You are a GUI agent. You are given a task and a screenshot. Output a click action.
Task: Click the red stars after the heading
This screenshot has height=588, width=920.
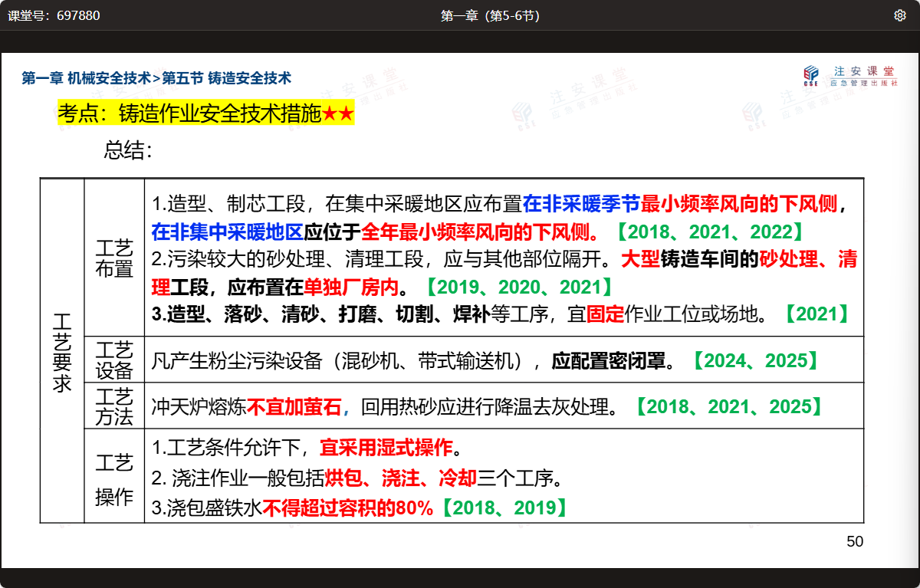[338, 114]
